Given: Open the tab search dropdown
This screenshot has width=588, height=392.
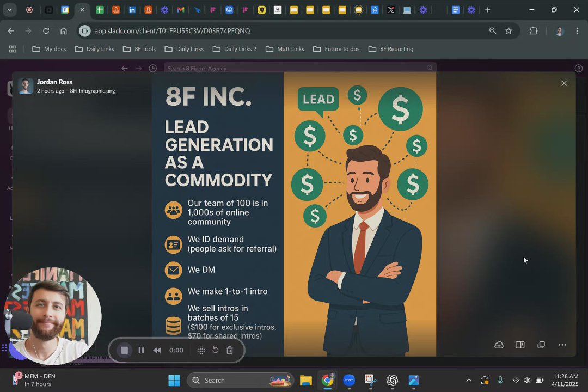Looking at the screenshot, I should click(x=10, y=10).
